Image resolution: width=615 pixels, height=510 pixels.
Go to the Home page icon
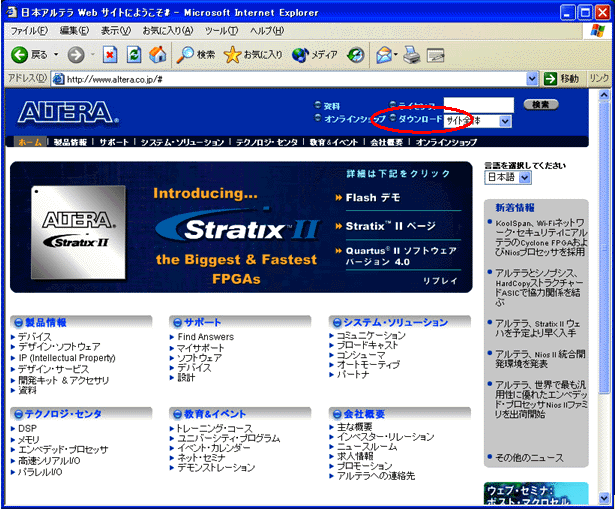(156, 54)
